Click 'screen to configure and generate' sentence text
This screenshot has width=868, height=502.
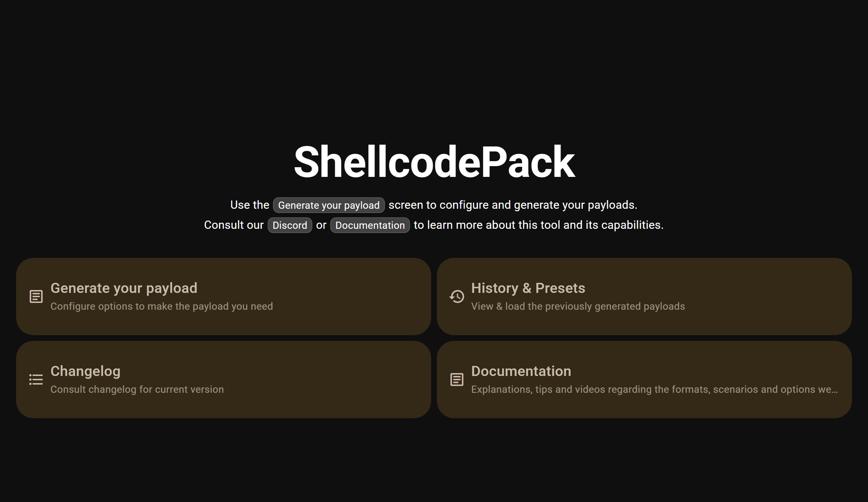coord(512,205)
